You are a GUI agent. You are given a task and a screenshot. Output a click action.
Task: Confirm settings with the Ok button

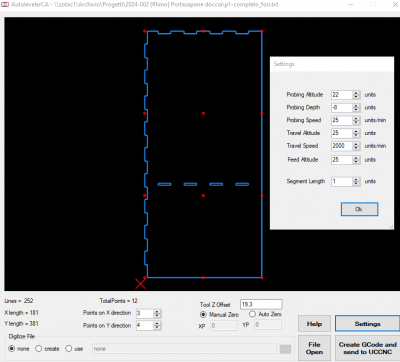tap(359, 209)
